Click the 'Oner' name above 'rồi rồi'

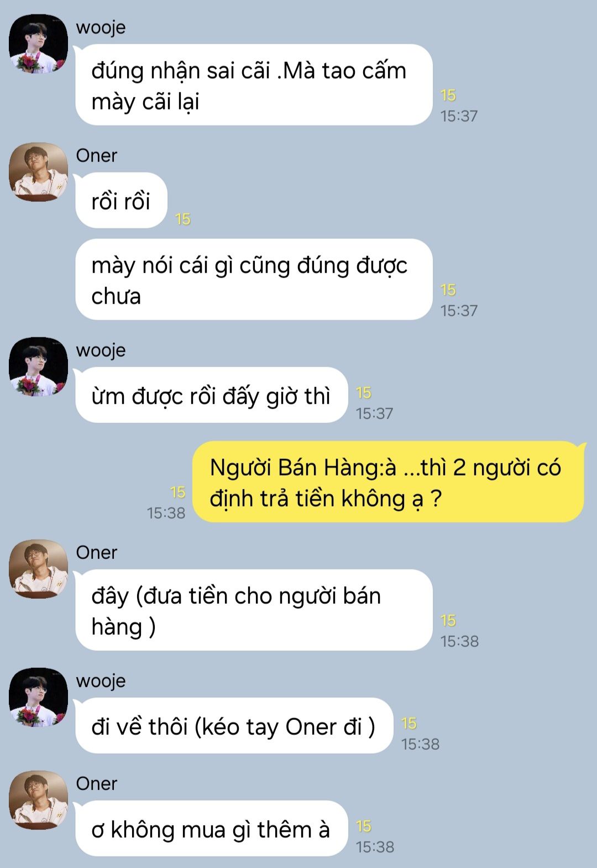97,155
